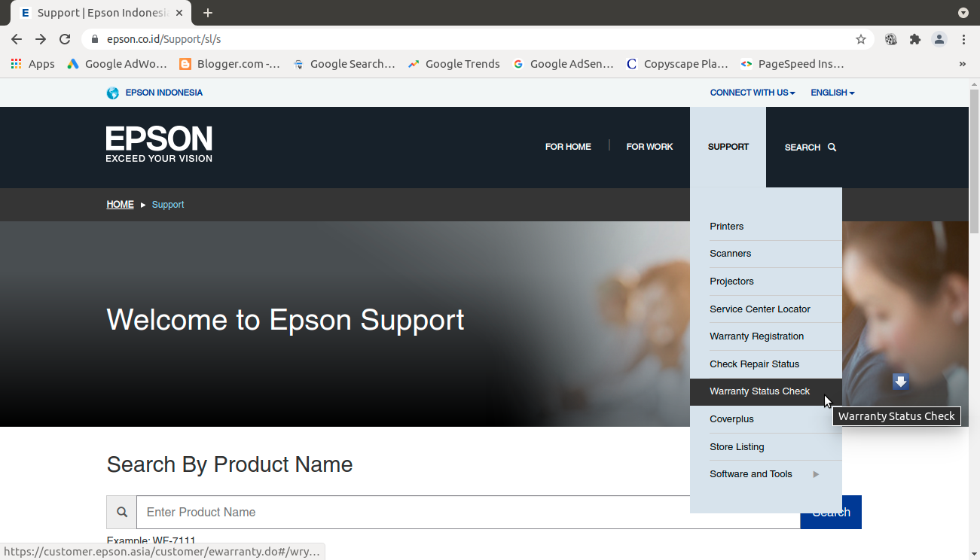
Task: Follow the HOME breadcrumb link
Action: point(120,205)
